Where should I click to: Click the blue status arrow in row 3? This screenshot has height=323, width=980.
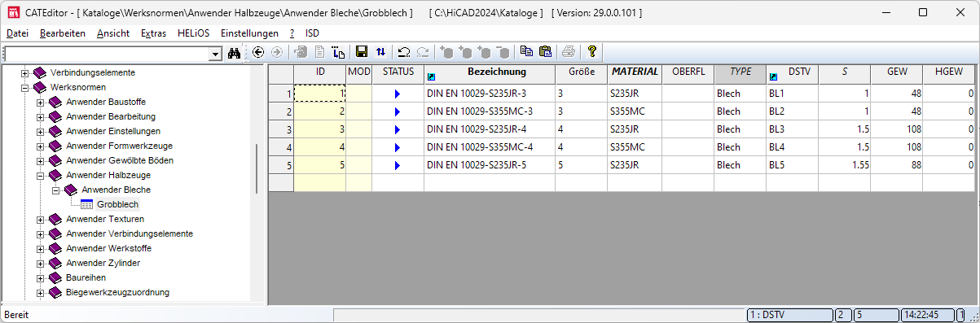[x=398, y=129]
